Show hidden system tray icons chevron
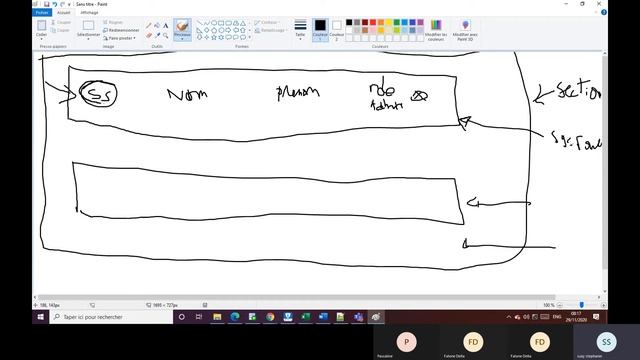 click(509, 317)
